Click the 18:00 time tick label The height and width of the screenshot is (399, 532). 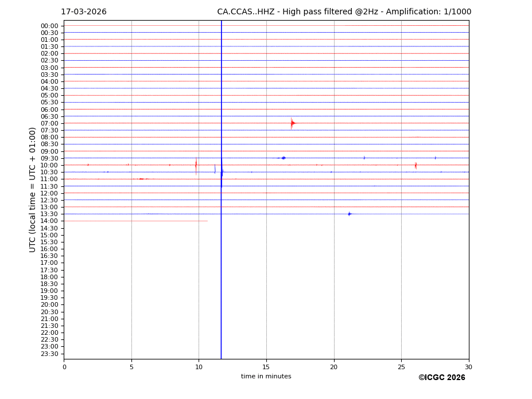point(49,277)
